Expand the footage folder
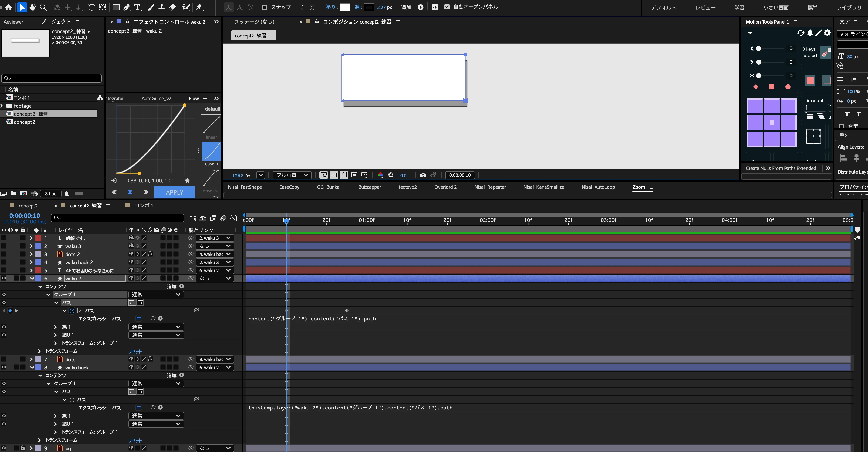 click(x=2, y=106)
